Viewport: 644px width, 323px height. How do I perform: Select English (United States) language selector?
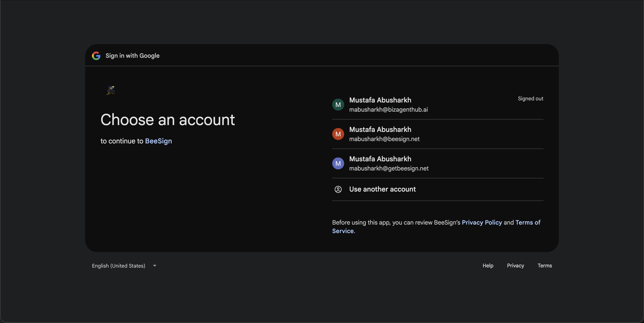[x=124, y=266]
